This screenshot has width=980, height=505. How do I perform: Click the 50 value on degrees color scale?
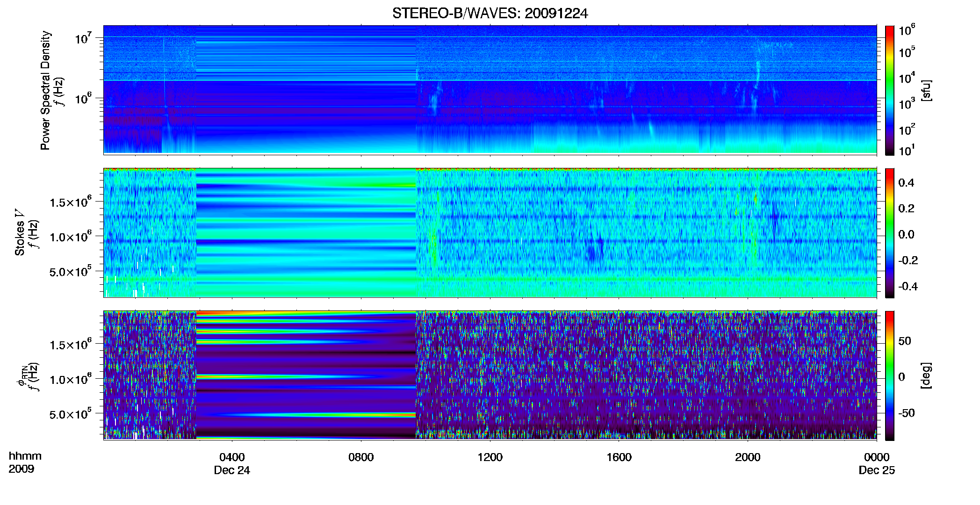pos(905,341)
